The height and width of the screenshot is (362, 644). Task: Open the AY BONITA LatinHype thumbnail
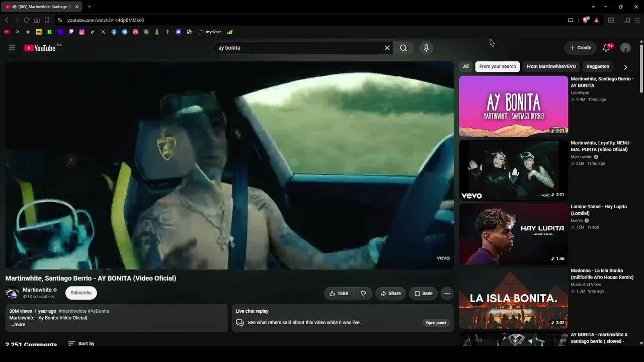(x=514, y=106)
